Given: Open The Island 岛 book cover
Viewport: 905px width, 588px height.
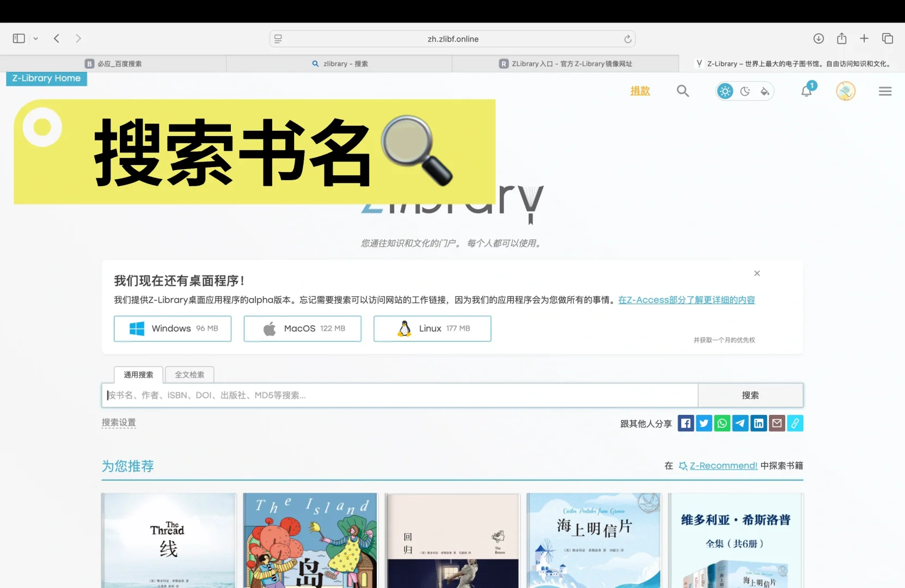Looking at the screenshot, I should [x=310, y=541].
